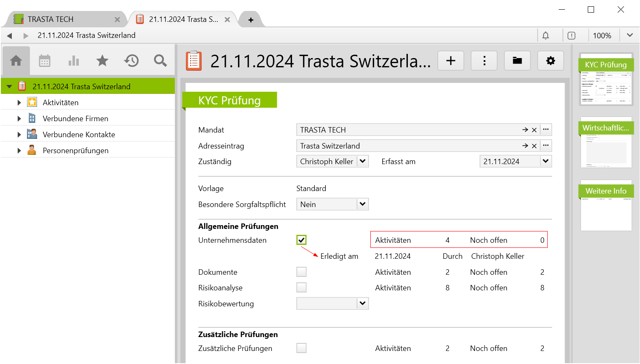Open the Besondere Sorgfaltspflicht dropdown
Screen dimensions: 640x364
(x=362, y=204)
